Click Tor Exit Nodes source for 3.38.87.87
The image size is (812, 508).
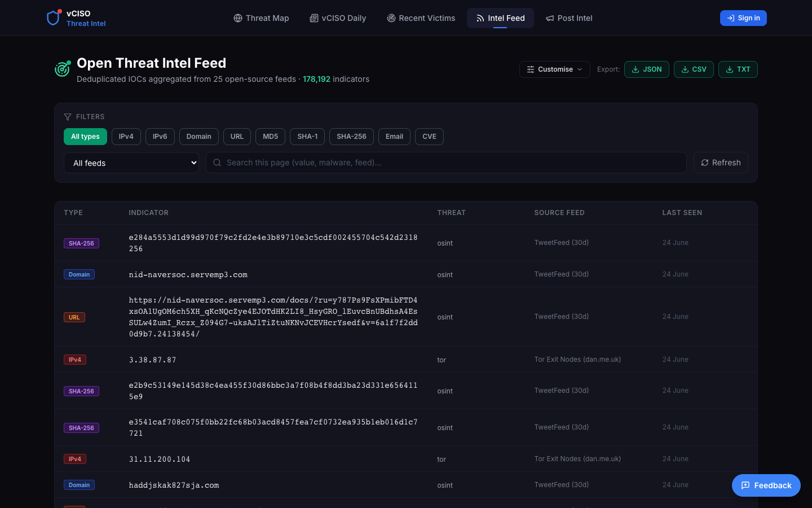(x=577, y=360)
